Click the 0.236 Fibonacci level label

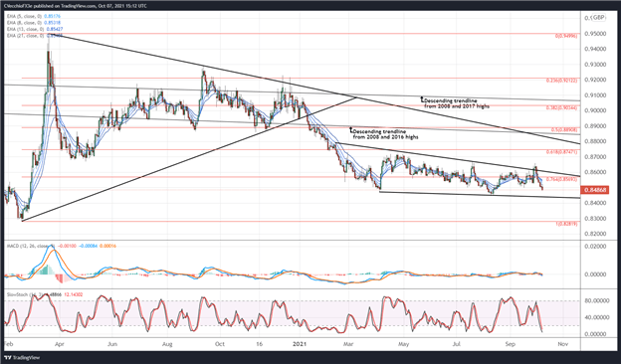pyautogui.click(x=562, y=81)
